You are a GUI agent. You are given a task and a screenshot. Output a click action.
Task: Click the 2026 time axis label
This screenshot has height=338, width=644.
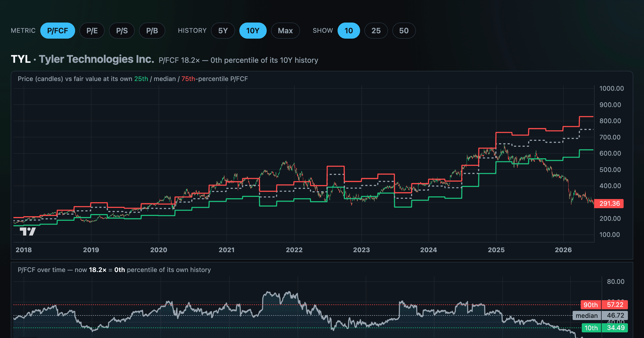[x=563, y=250]
